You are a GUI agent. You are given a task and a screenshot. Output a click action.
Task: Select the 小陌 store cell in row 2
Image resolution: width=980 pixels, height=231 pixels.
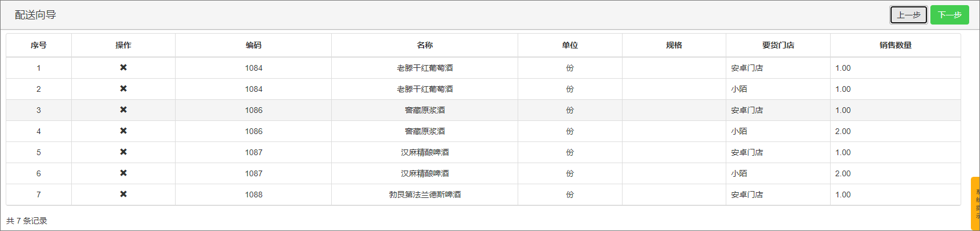point(739,89)
